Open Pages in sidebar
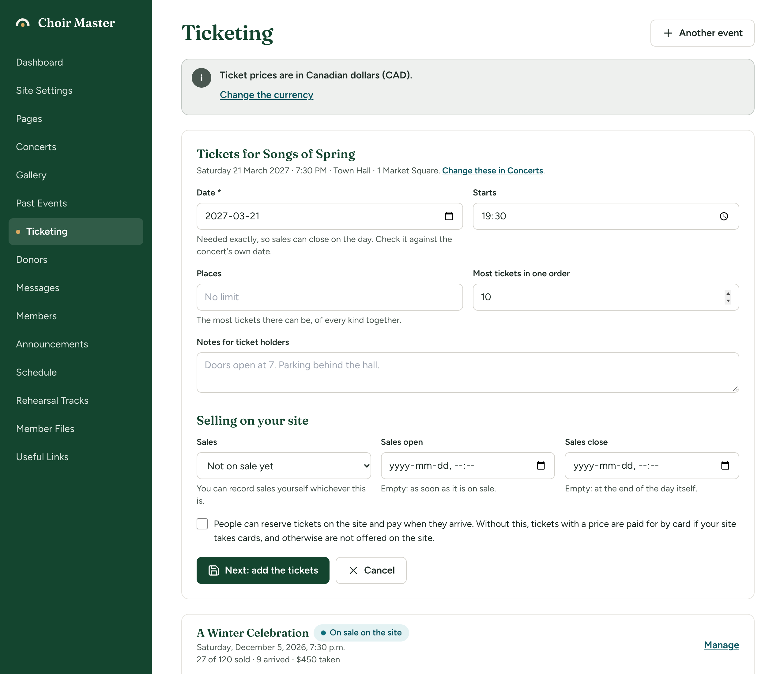Image resolution: width=784 pixels, height=674 pixels. pos(76,119)
